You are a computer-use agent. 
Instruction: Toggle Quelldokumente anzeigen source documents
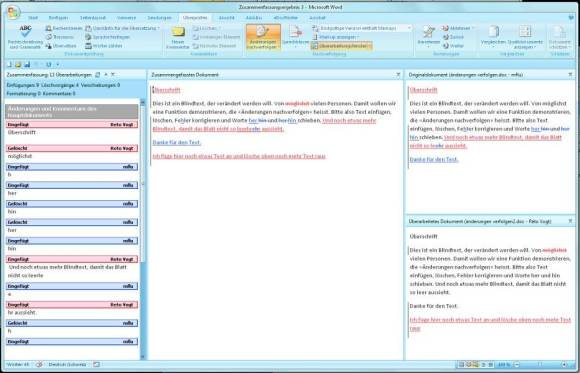point(525,37)
